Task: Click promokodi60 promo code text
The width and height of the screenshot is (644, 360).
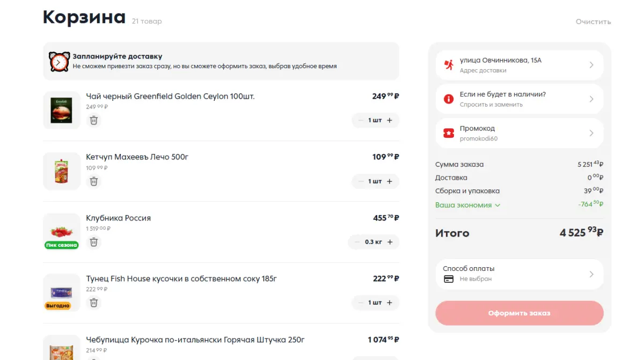Action: pyautogui.click(x=479, y=138)
